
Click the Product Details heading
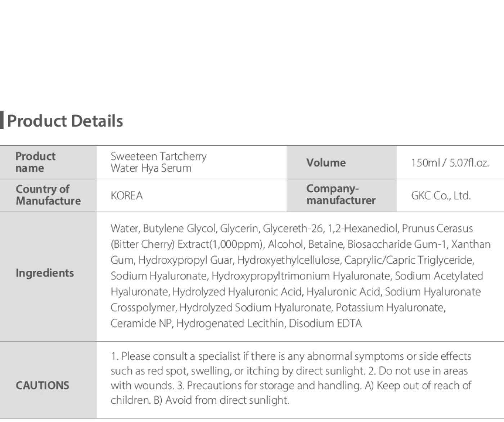pyautogui.click(x=65, y=121)
